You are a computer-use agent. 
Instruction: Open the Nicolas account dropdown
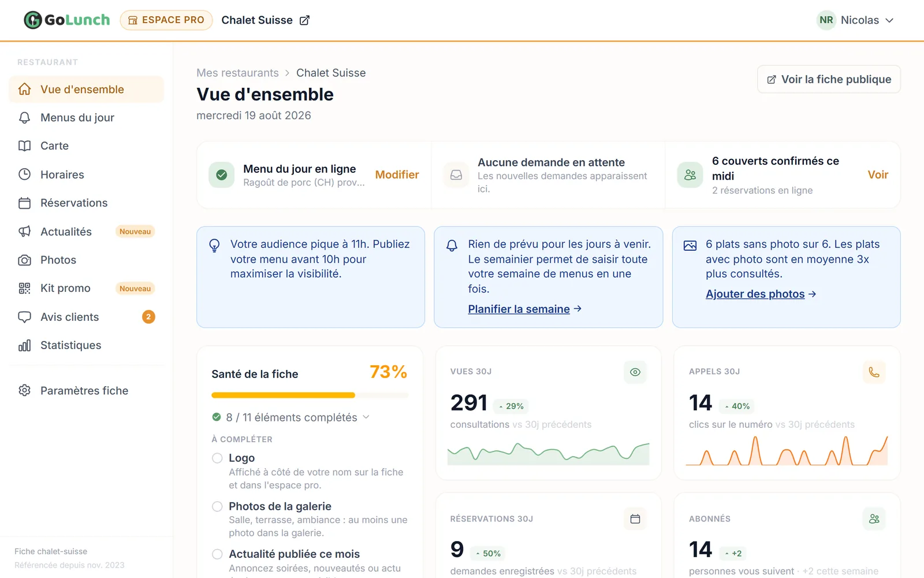pyautogui.click(x=856, y=20)
